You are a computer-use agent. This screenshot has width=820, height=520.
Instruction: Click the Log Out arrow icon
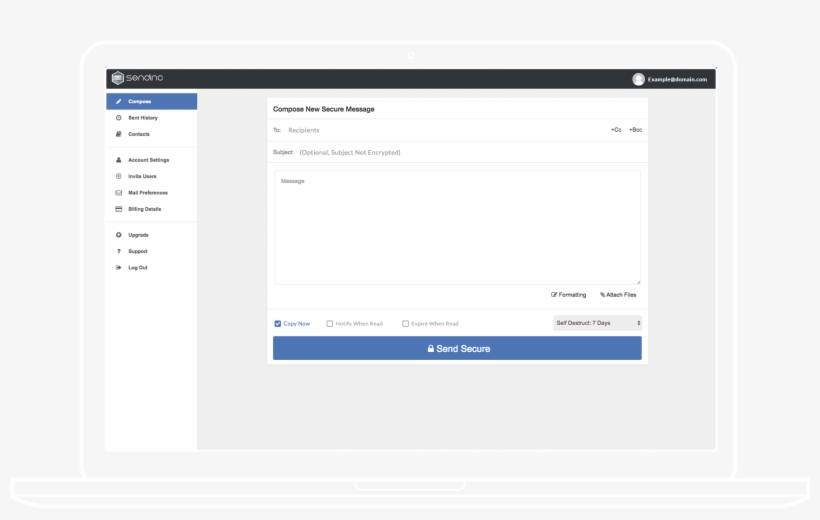(x=119, y=268)
